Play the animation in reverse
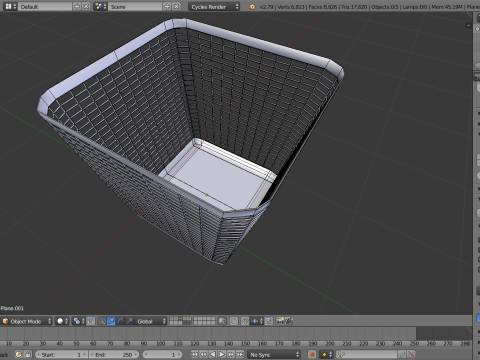 click(x=213, y=354)
